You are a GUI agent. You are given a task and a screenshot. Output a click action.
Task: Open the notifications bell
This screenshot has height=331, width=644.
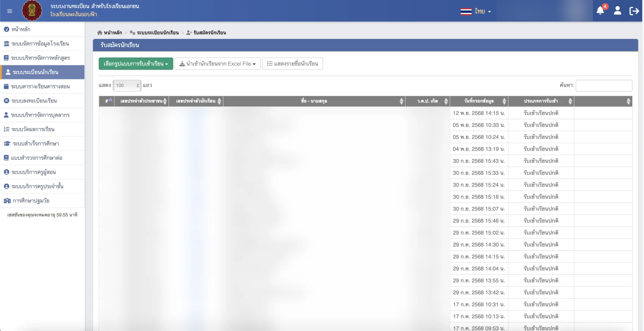click(x=600, y=11)
